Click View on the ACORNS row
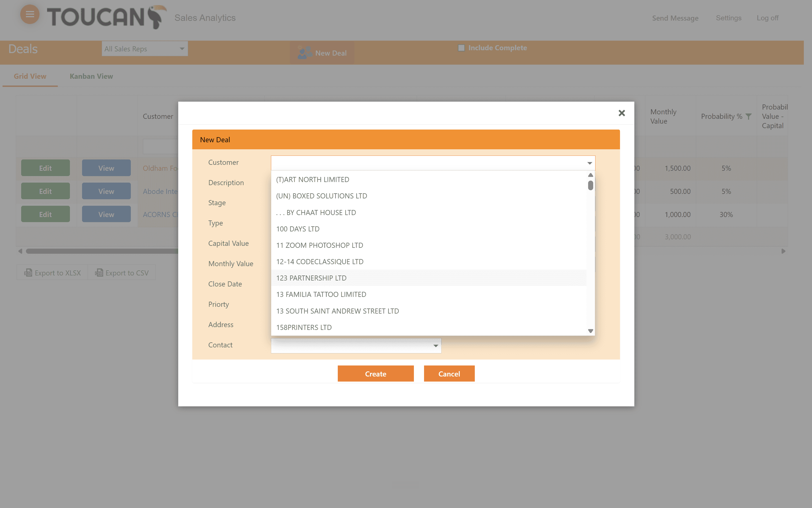Screen dimensions: 812x508 106,214
